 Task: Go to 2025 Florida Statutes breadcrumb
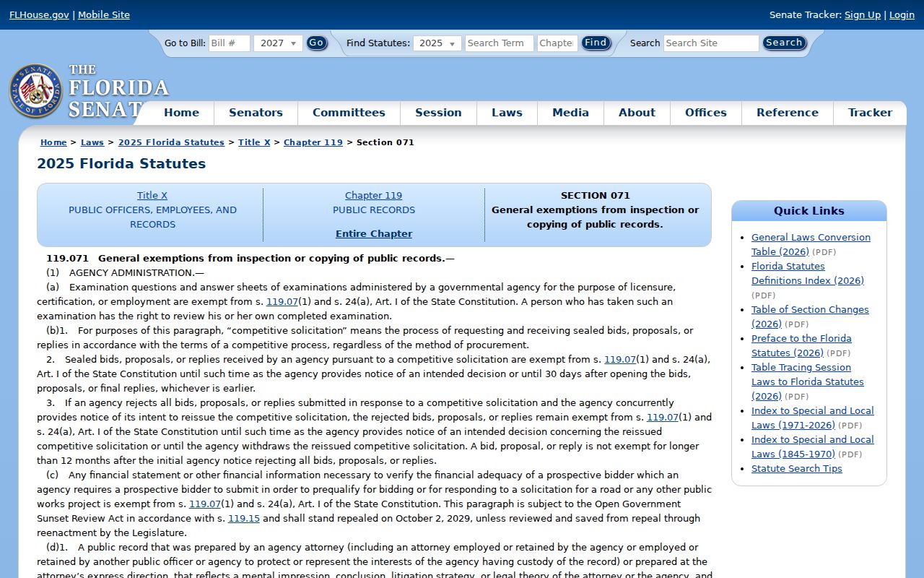coord(171,142)
